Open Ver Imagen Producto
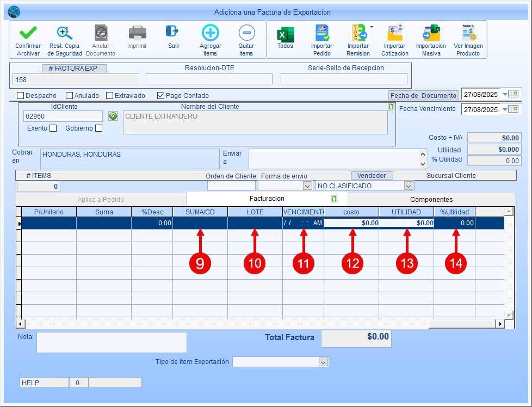The image size is (532, 407). [x=468, y=33]
